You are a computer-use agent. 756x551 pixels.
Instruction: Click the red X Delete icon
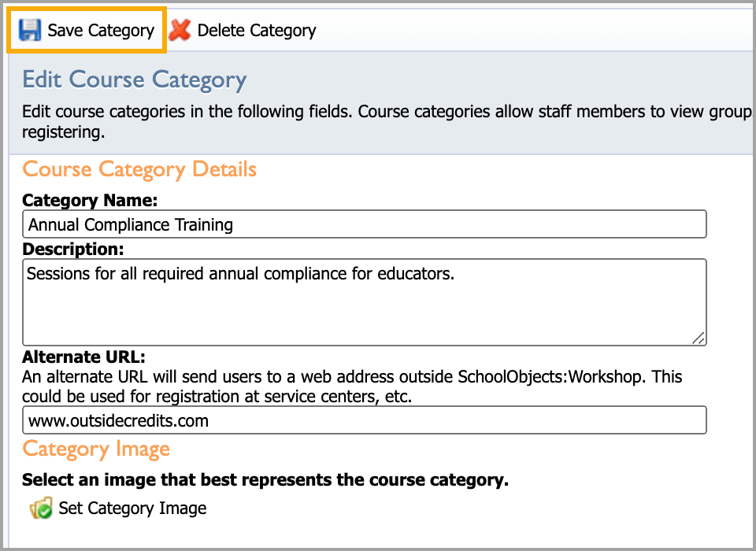point(180,30)
